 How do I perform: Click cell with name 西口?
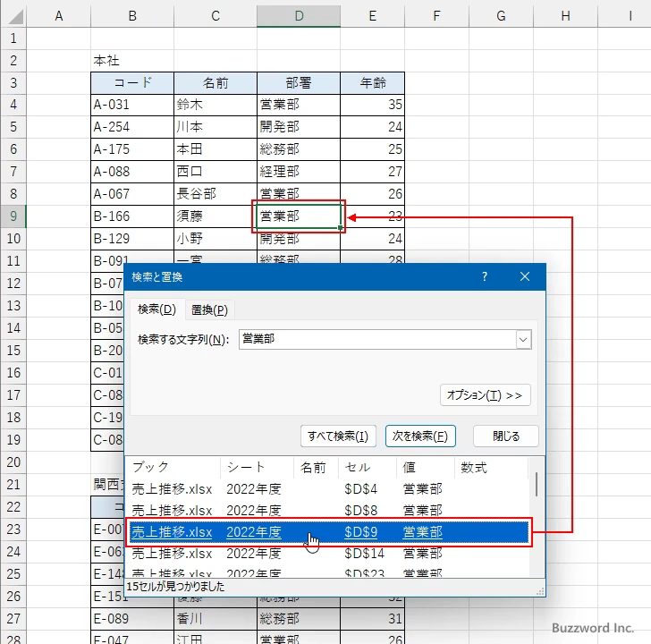216,172
